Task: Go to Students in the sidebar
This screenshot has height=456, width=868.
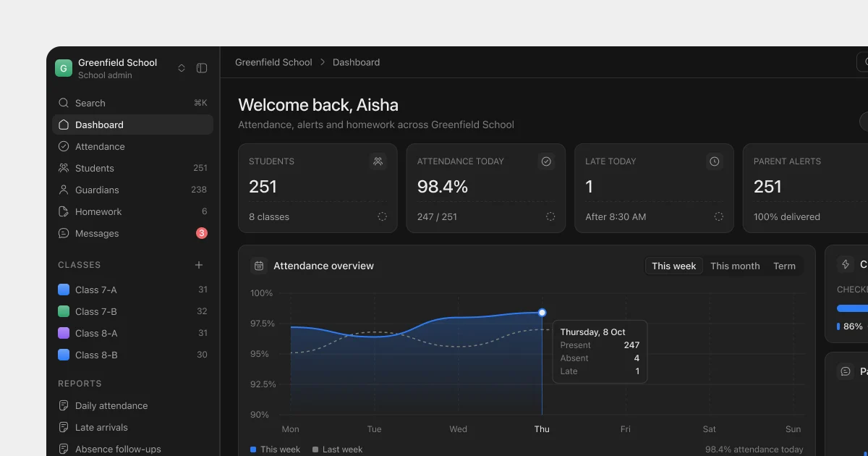Action: pyautogui.click(x=132, y=168)
